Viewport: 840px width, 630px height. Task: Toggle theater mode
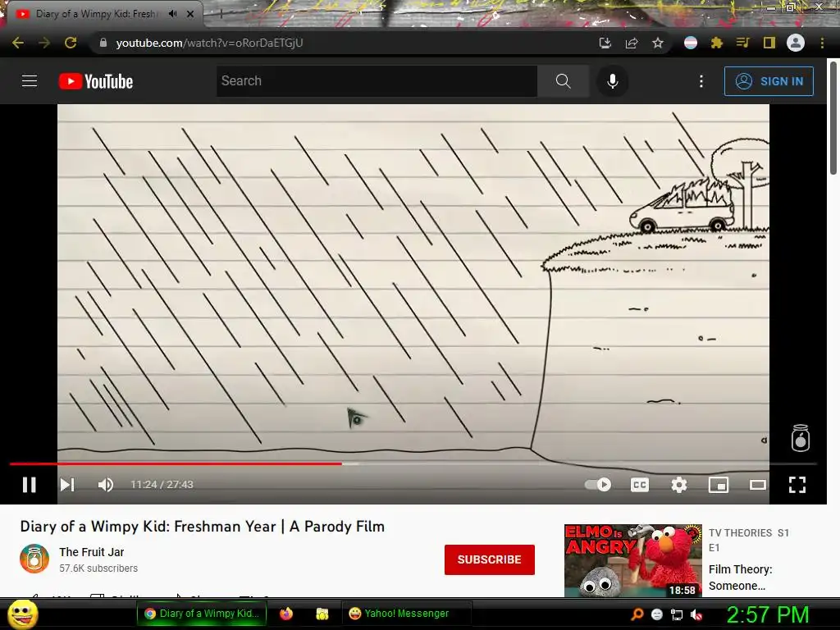coord(757,485)
